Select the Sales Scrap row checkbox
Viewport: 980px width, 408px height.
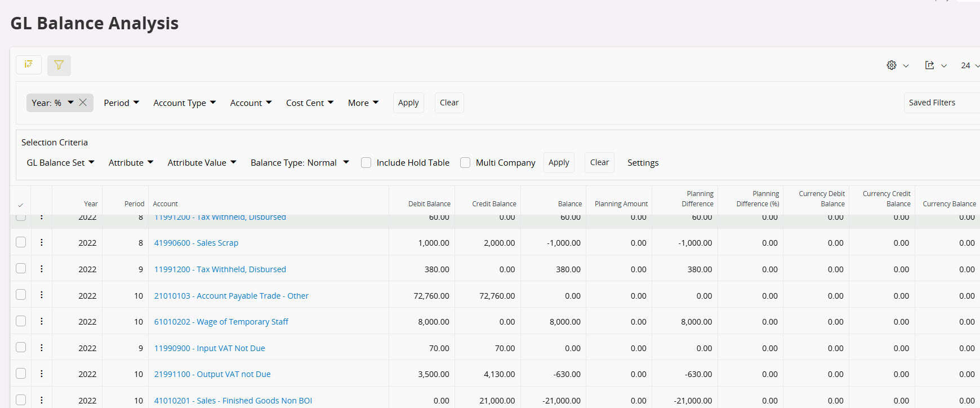click(21, 242)
